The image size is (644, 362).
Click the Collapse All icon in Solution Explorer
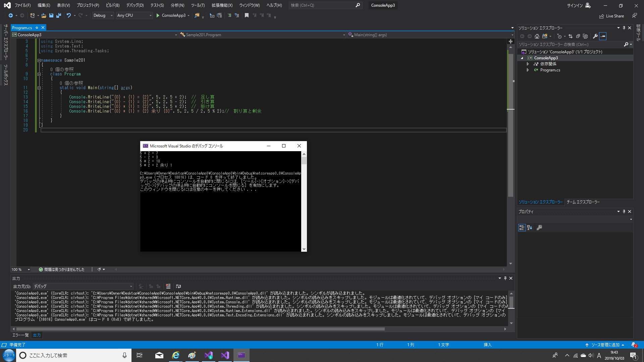578,36
